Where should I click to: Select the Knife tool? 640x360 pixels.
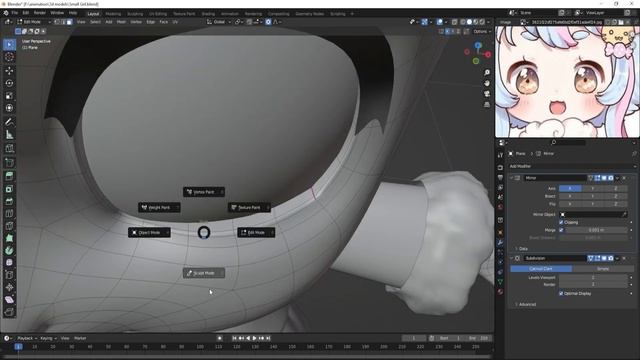[x=9, y=226]
